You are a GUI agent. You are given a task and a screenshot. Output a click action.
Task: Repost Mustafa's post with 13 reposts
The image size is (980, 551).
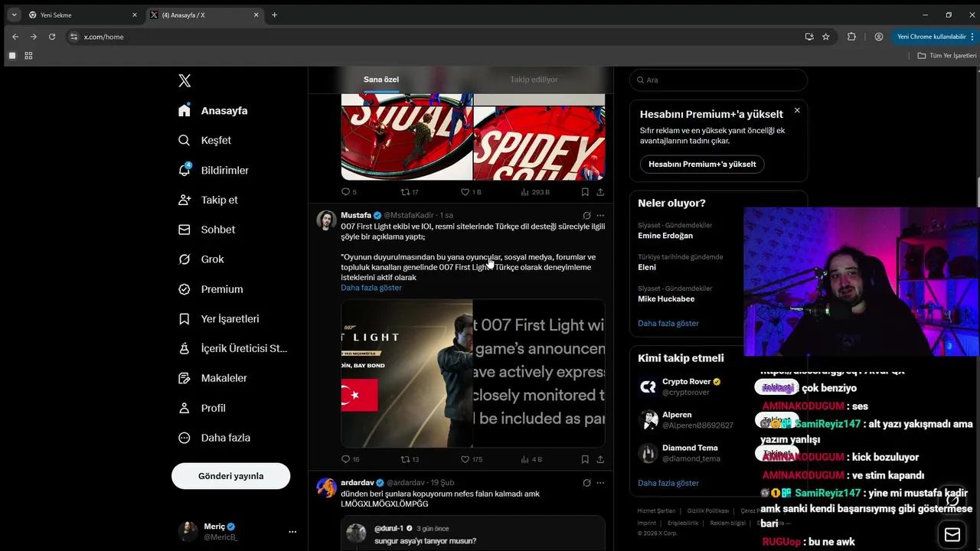(410, 459)
